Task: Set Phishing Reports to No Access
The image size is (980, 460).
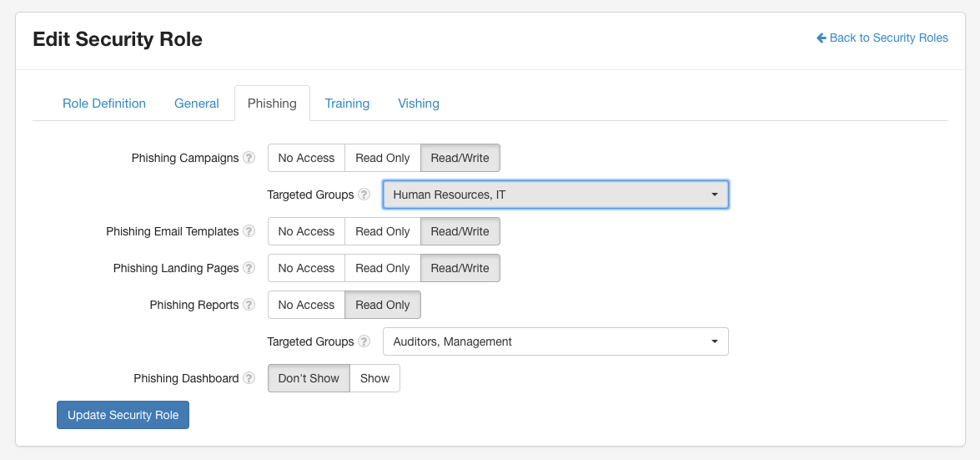Action: [306, 305]
